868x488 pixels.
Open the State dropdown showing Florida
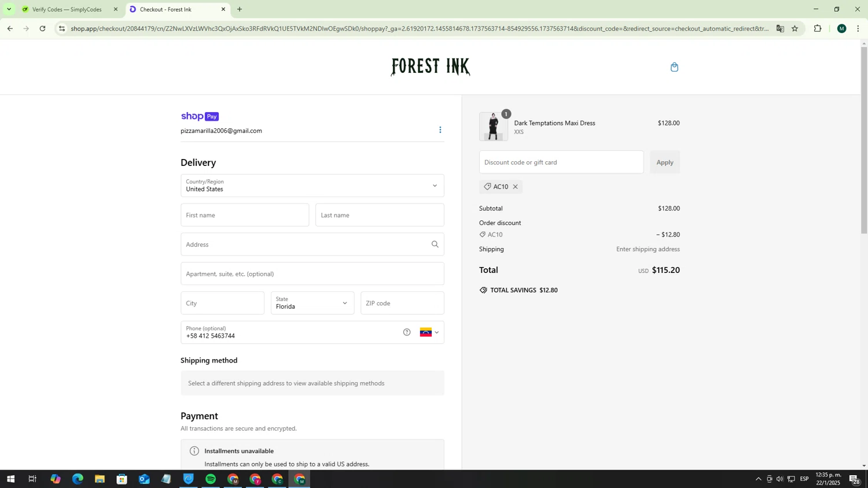312,303
